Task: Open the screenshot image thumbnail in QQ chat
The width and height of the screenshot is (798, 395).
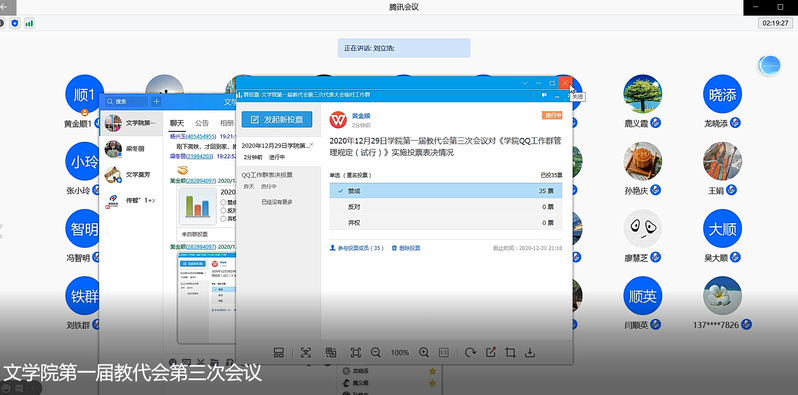Action: pos(206,298)
